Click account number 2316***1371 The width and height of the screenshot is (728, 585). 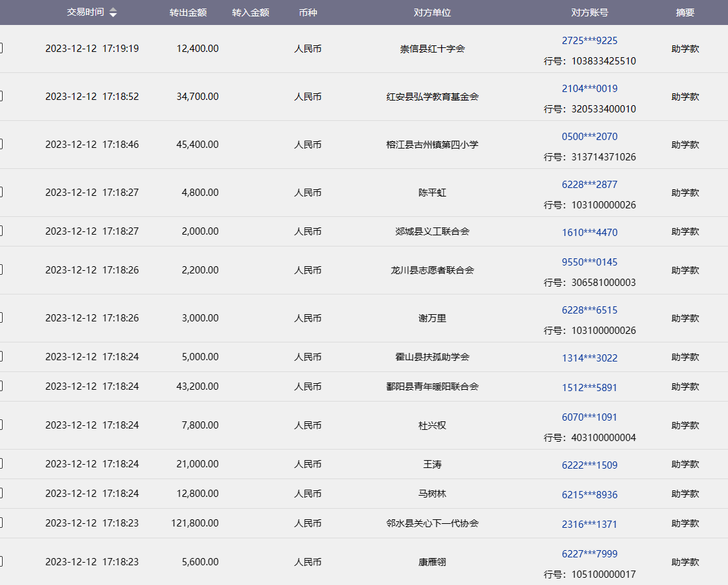pyautogui.click(x=589, y=524)
